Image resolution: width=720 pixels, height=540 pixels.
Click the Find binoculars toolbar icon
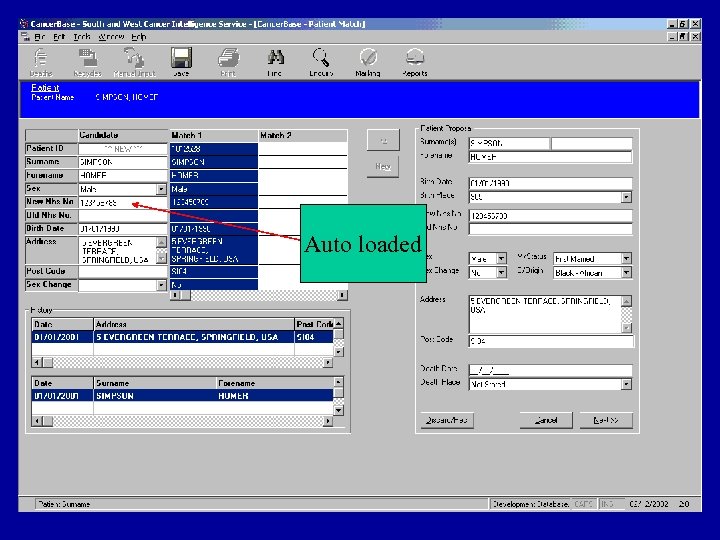tap(275, 58)
